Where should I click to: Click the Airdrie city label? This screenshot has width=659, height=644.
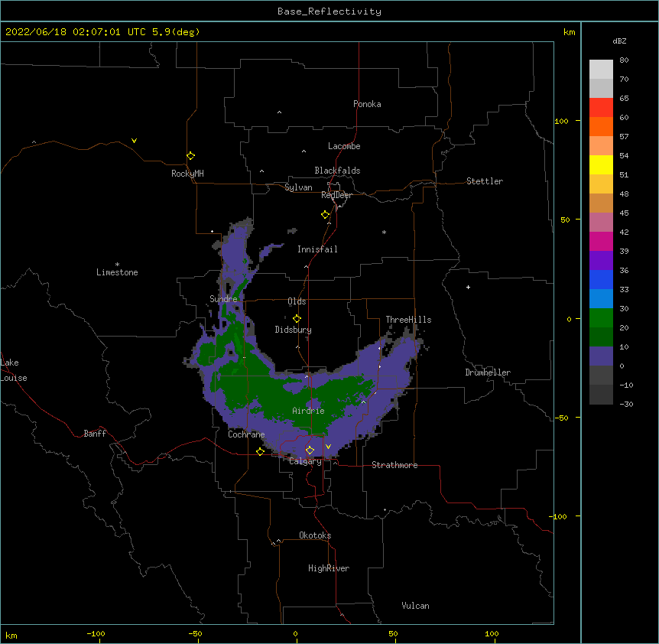tap(309, 411)
